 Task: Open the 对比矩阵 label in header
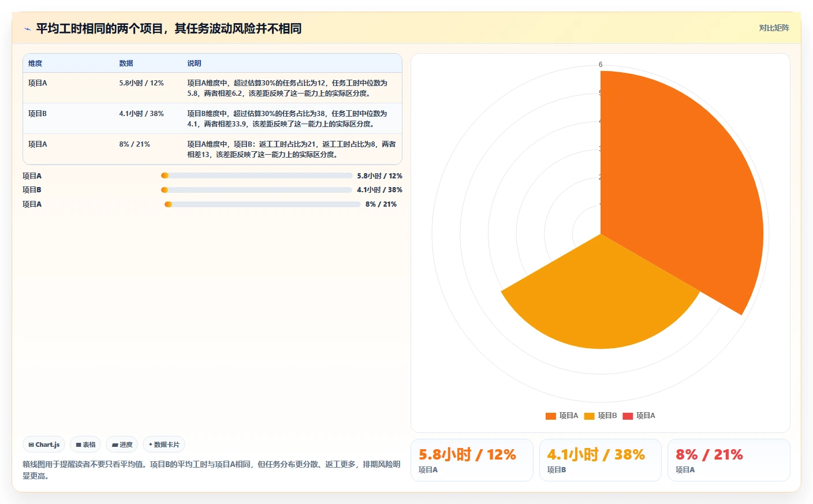coord(774,28)
